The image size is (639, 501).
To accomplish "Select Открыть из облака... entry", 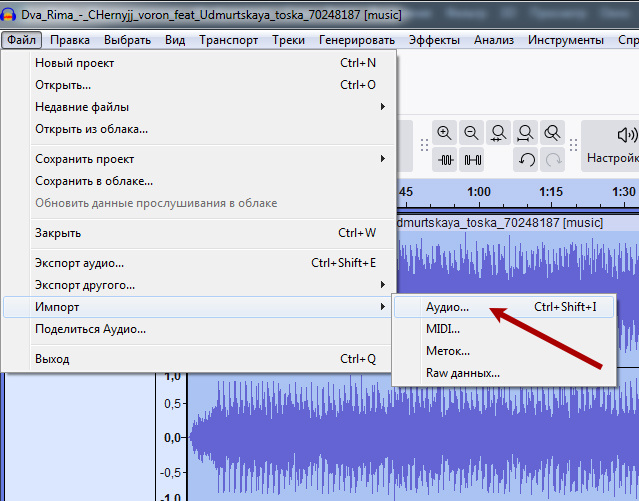I will 198,129.
